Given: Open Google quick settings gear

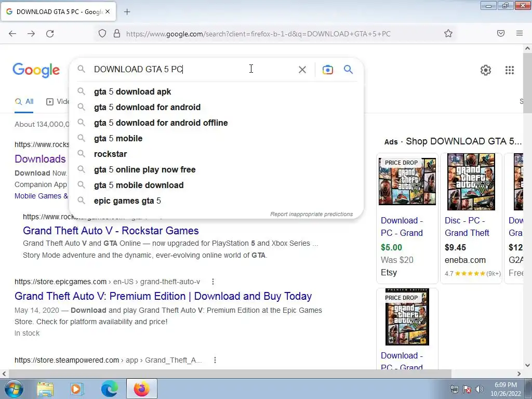Looking at the screenshot, I should pos(486,70).
